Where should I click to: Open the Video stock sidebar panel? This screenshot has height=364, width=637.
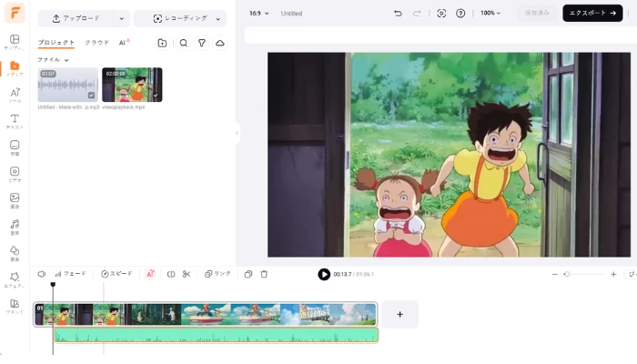(x=15, y=175)
